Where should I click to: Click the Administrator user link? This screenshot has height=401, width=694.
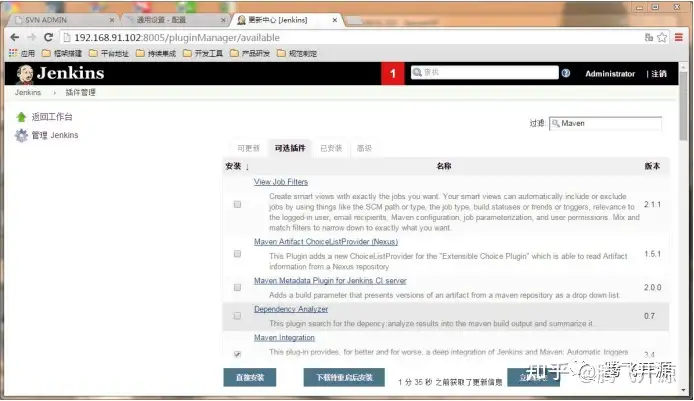(x=610, y=74)
